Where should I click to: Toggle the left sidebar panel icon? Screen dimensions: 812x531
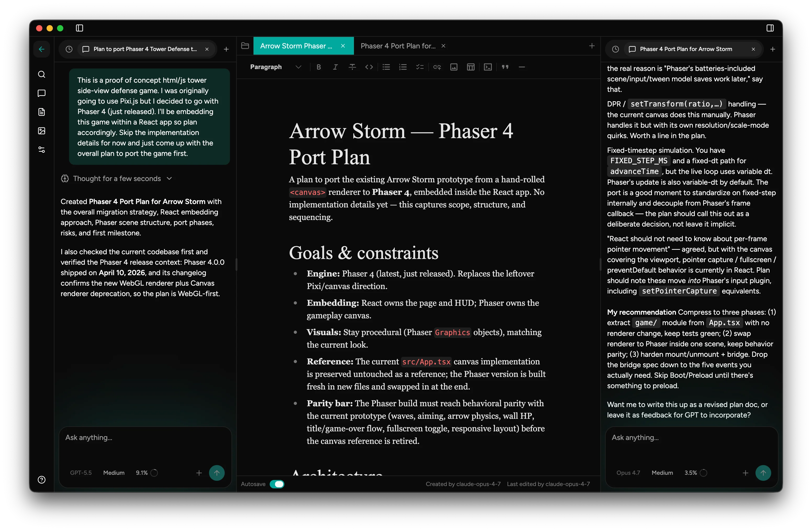(80, 28)
